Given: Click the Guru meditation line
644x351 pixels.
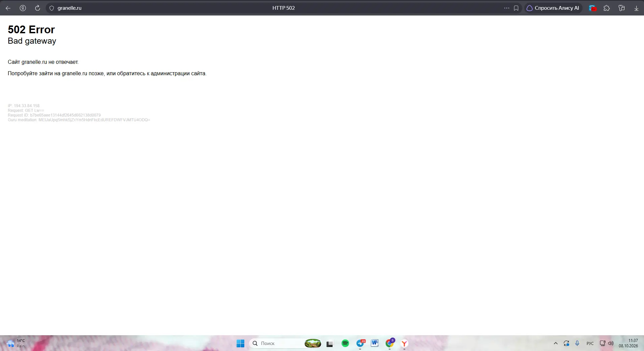Looking at the screenshot, I should (79, 120).
